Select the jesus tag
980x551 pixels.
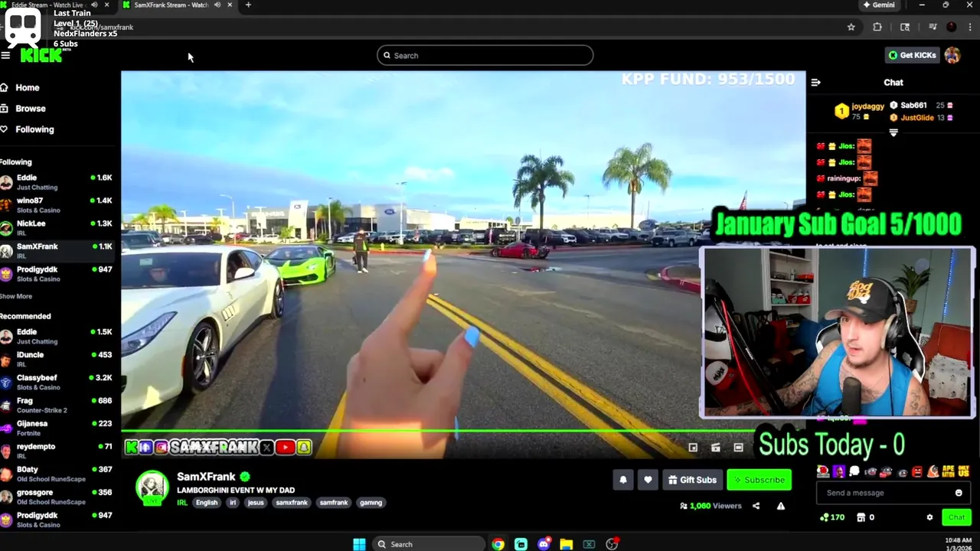point(256,503)
